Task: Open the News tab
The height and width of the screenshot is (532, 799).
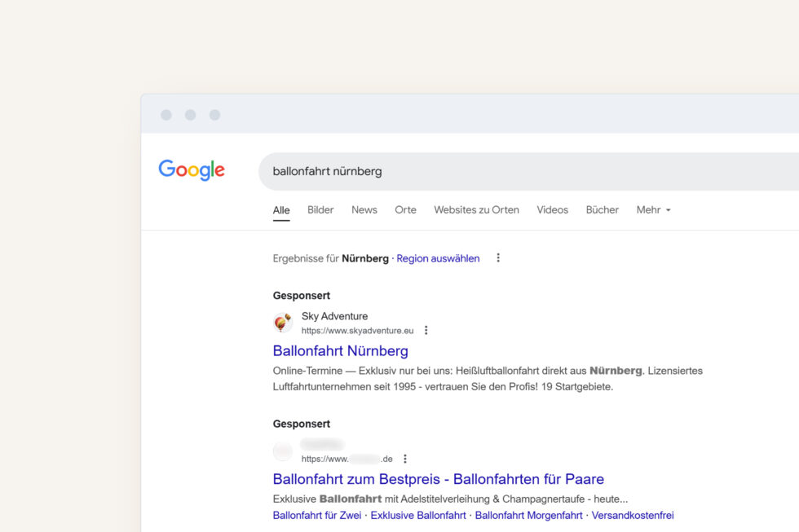Action: [364, 209]
